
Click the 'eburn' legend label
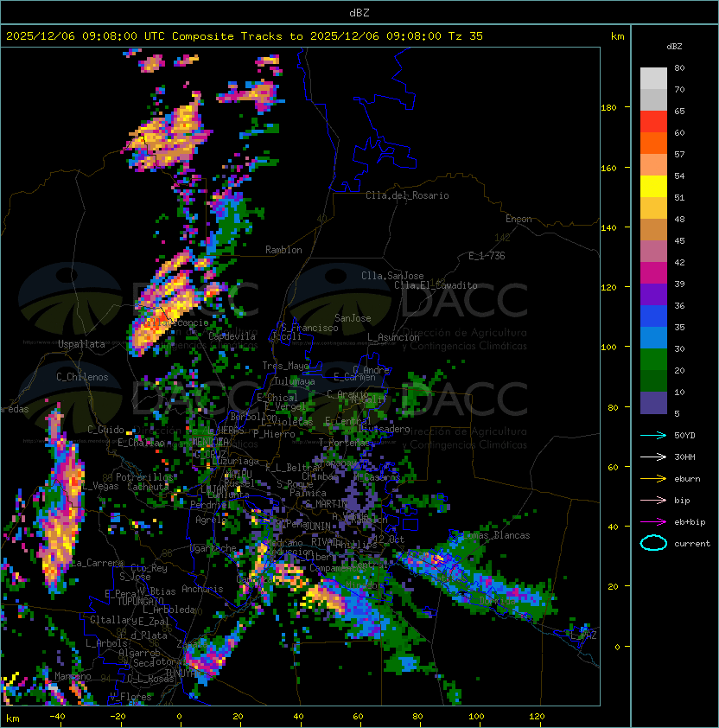click(687, 479)
